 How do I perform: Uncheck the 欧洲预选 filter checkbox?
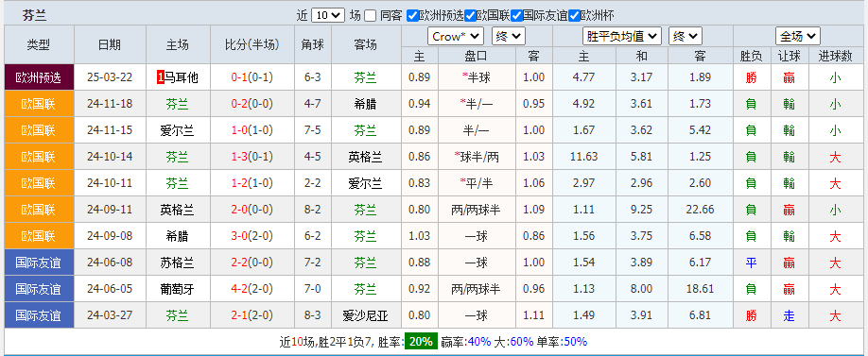412,15
